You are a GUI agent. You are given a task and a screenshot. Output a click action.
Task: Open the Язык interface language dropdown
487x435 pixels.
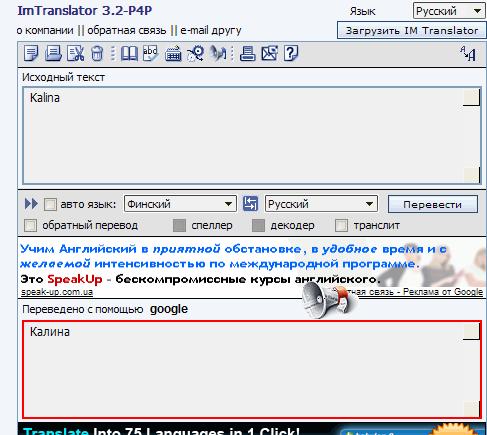pos(449,11)
